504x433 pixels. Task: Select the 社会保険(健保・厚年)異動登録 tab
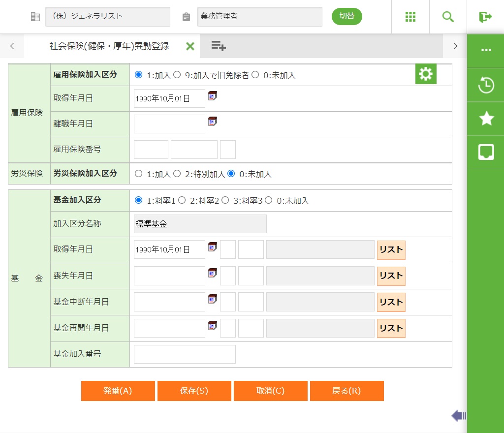tap(109, 46)
